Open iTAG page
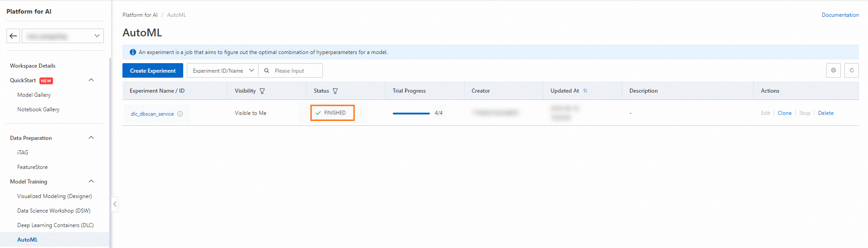Viewport: 868px width, 248px height. (23, 153)
